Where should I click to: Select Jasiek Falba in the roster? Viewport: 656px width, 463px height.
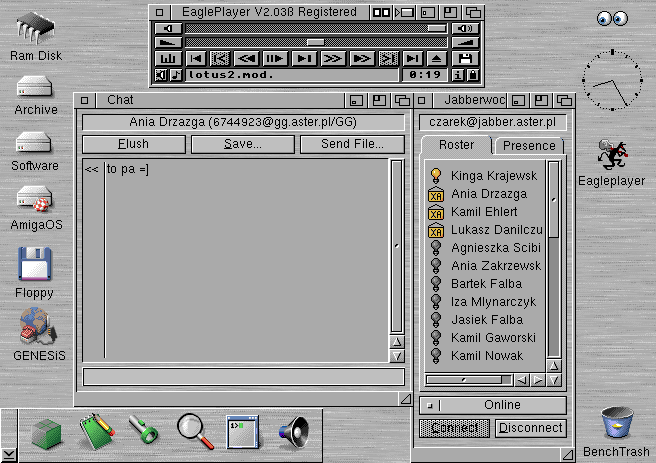485,320
